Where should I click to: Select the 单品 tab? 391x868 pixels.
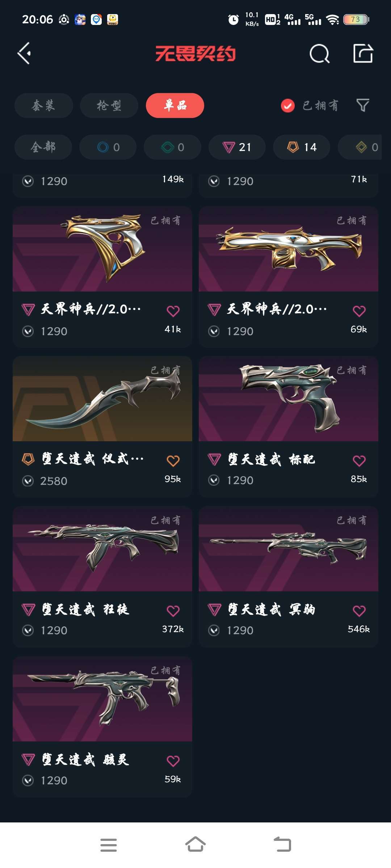(175, 106)
